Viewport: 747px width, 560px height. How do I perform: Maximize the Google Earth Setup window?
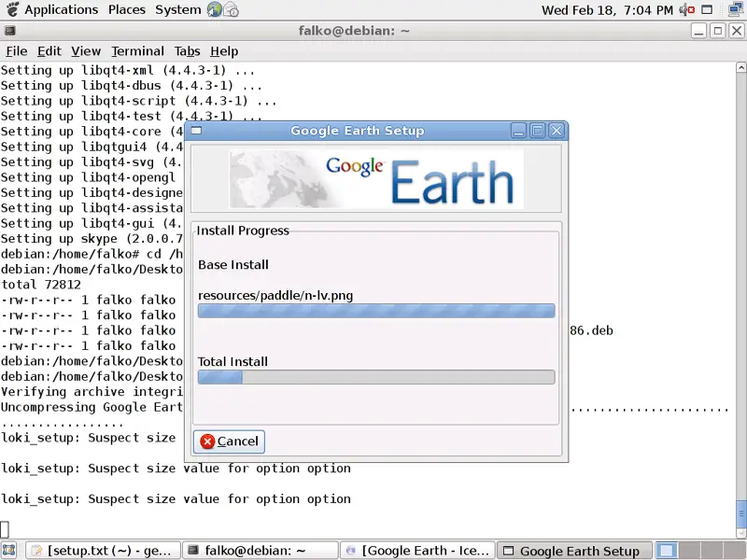pyautogui.click(x=538, y=131)
